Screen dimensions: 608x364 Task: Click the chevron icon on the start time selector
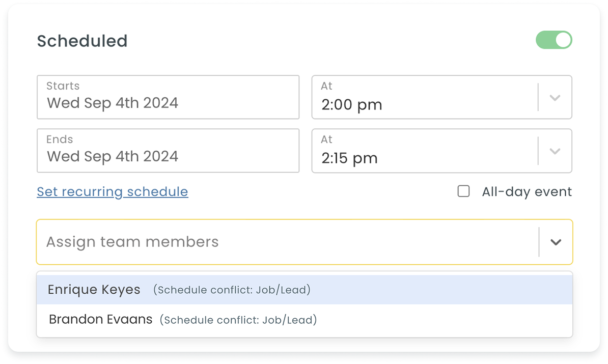pyautogui.click(x=555, y=97)
